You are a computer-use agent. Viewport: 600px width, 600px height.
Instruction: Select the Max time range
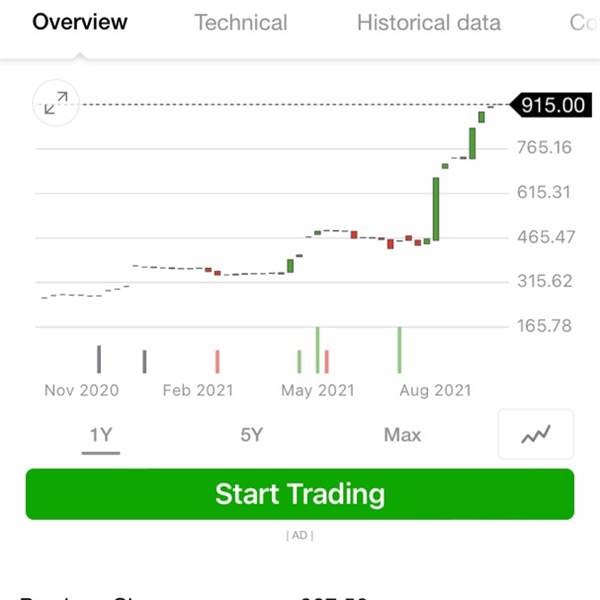click(402, 435)
